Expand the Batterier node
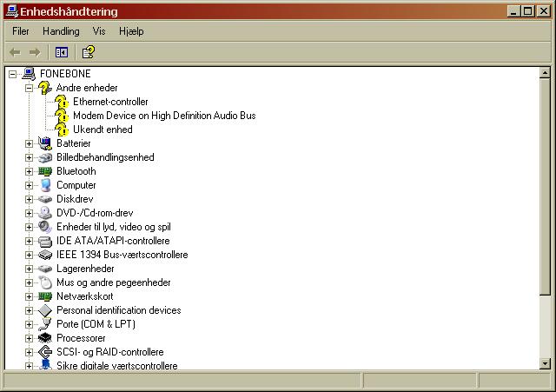 29,143
